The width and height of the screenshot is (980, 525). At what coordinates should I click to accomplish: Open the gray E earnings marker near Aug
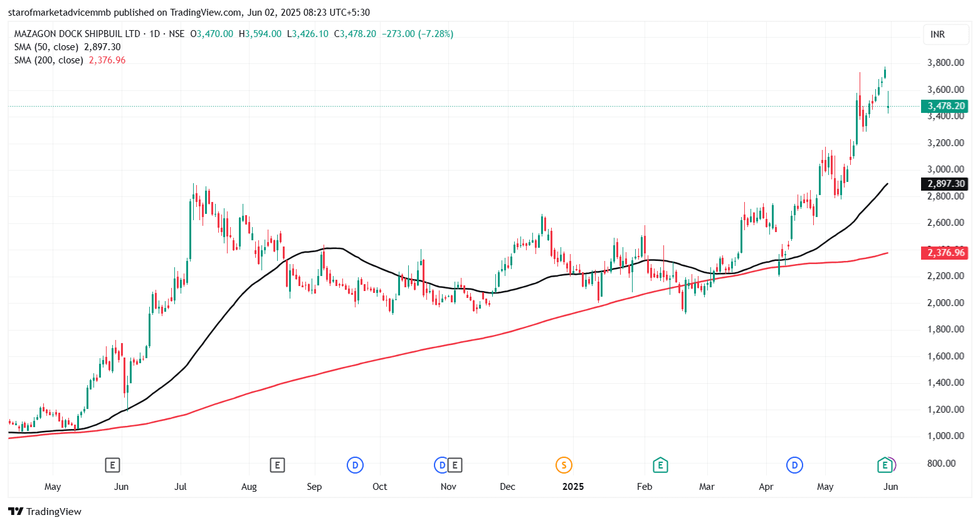click(x=277, y=465)
